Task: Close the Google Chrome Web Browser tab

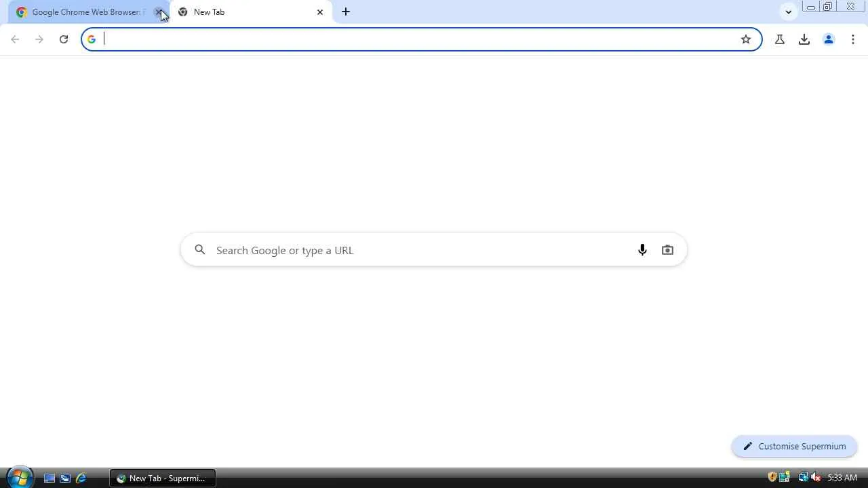Action: click(x=158, y=12)
